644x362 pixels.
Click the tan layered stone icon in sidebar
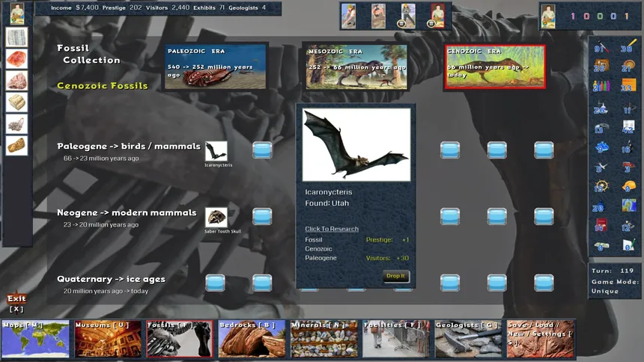[16, 102]
